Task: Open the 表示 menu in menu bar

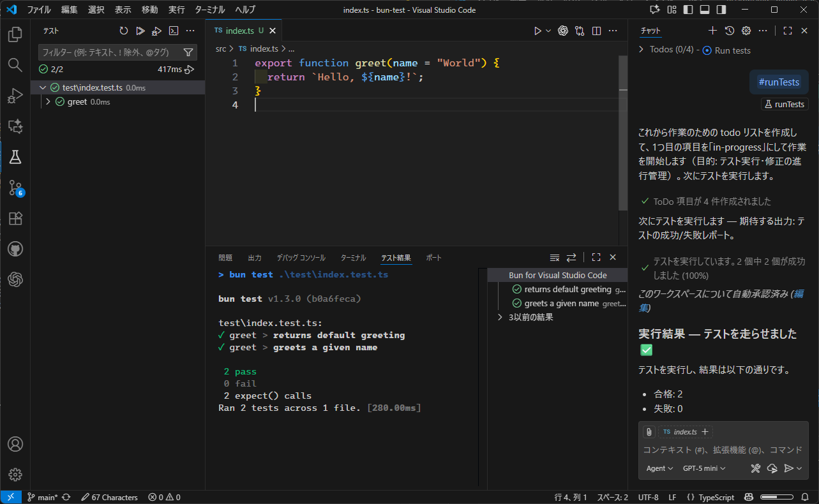Action: click(x=123, y=10)
